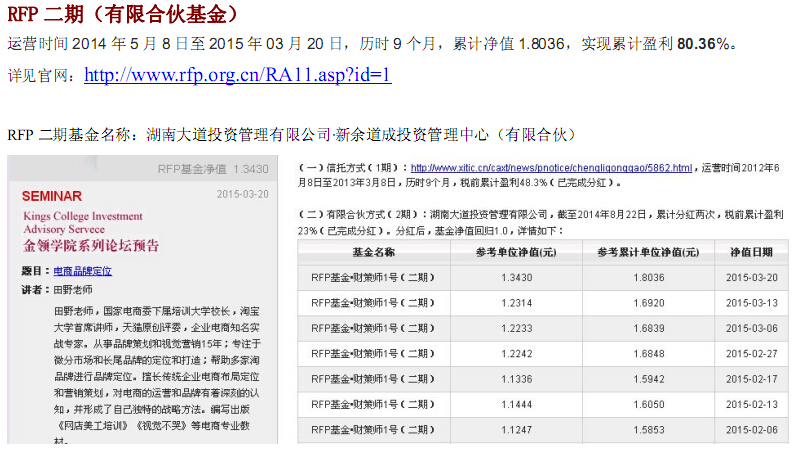Click fund name in the 2015-03-13 row

(373, 303)
